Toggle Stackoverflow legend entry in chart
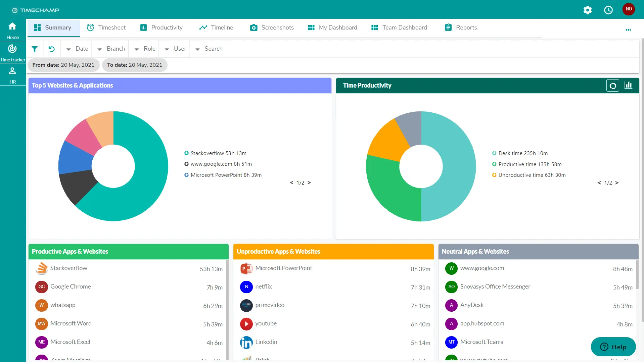This screenshot has height=362, width=644. [x=215, y=153]
